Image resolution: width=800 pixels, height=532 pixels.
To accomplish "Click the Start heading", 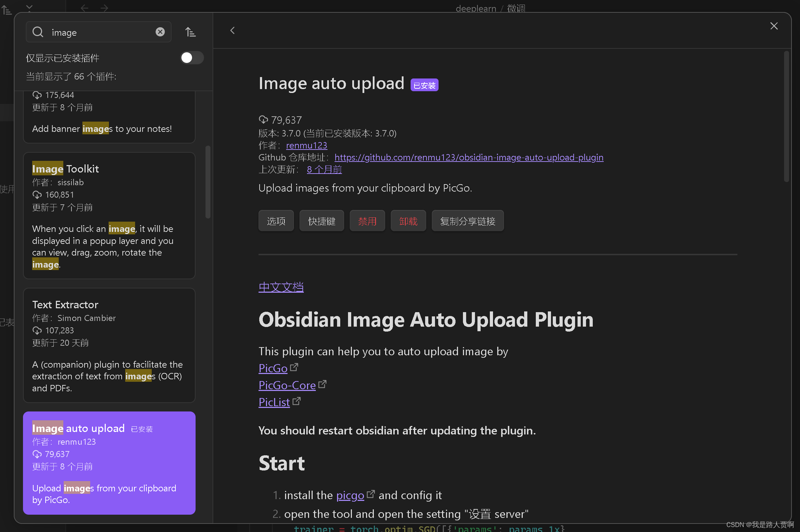I will pos(282,463).
